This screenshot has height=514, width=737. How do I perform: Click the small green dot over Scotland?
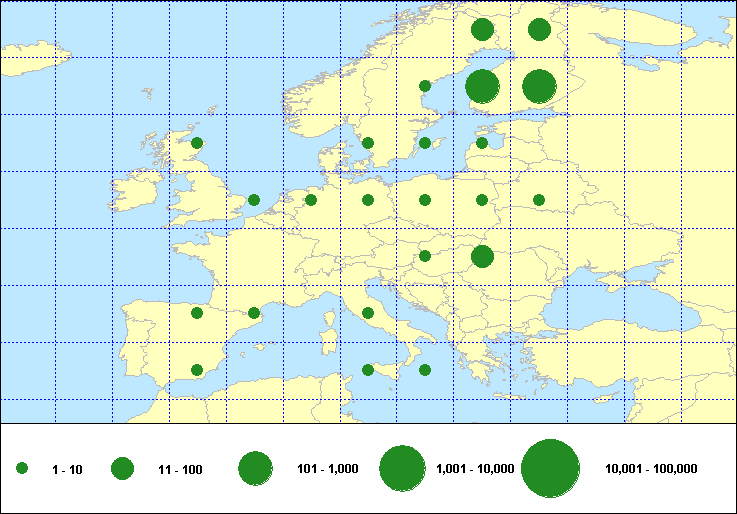[197, 143]
